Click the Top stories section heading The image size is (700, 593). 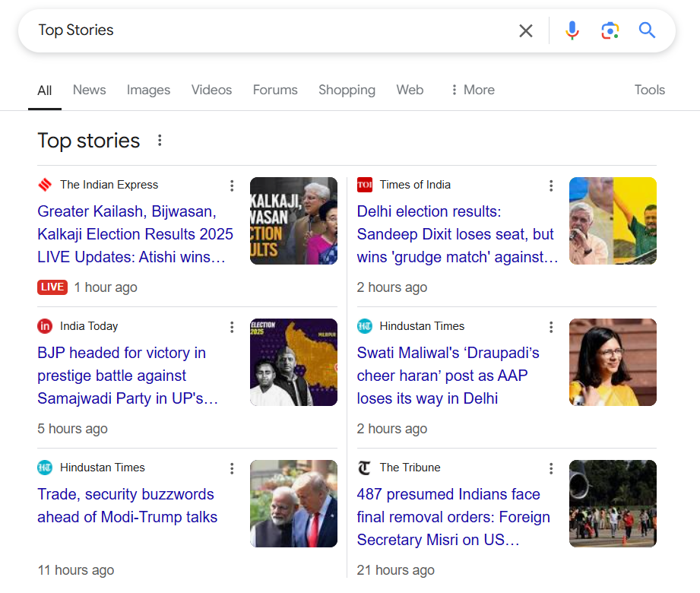pos(88,141)
